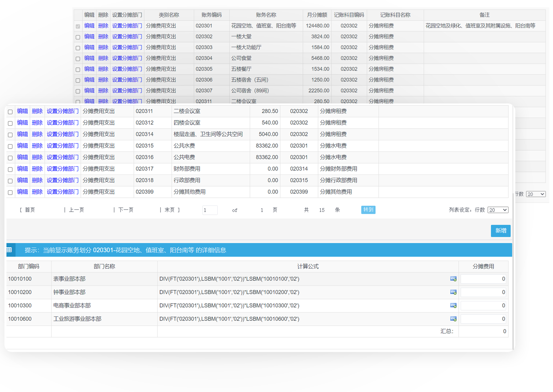553x392 pixels.
Task: Click 删除 link for 财务部费用 row
Action: pyautogui.click(x=37, y=169)
